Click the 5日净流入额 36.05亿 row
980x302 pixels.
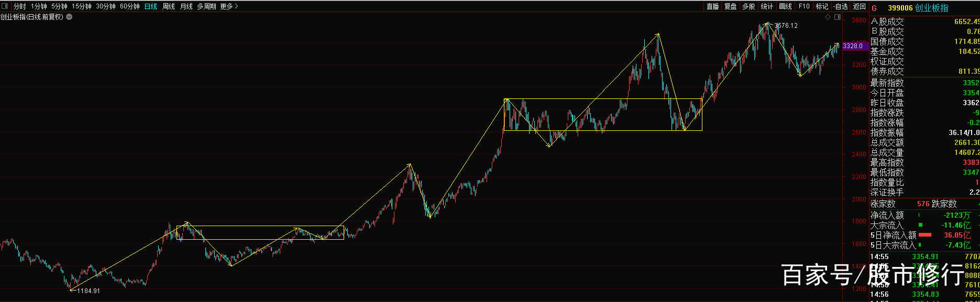(925, 235)
